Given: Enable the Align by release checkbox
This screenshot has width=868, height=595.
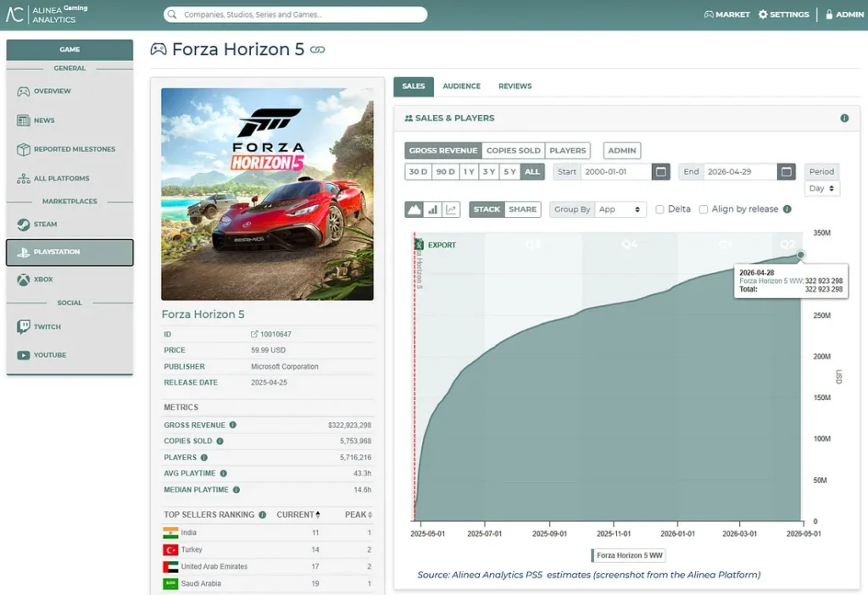Looking at the screenshot, I should pos(703,209).
